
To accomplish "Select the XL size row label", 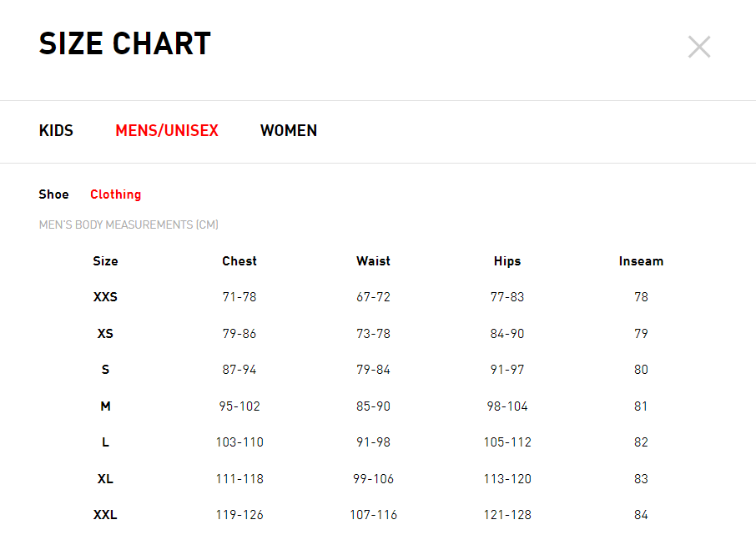I will [106, 479].
